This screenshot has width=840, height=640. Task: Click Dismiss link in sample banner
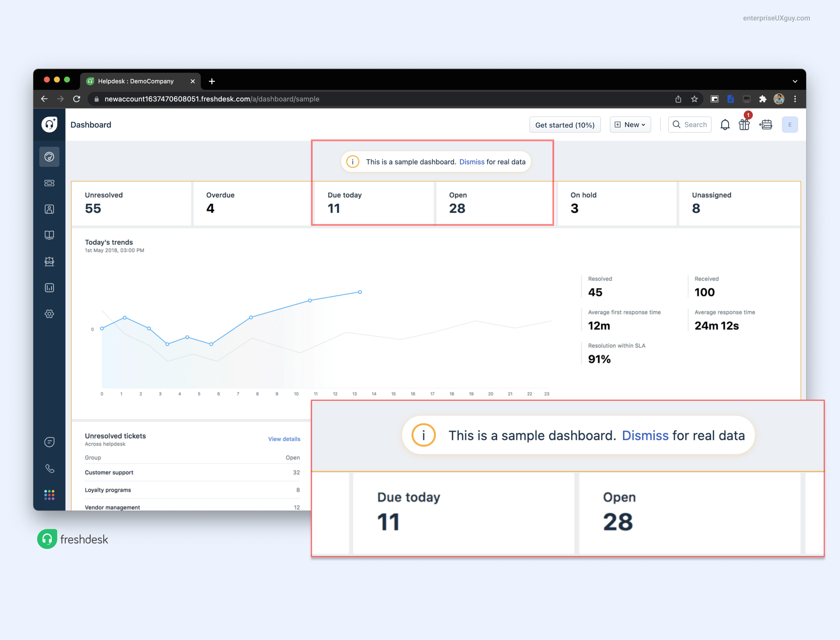click(472, 162)
